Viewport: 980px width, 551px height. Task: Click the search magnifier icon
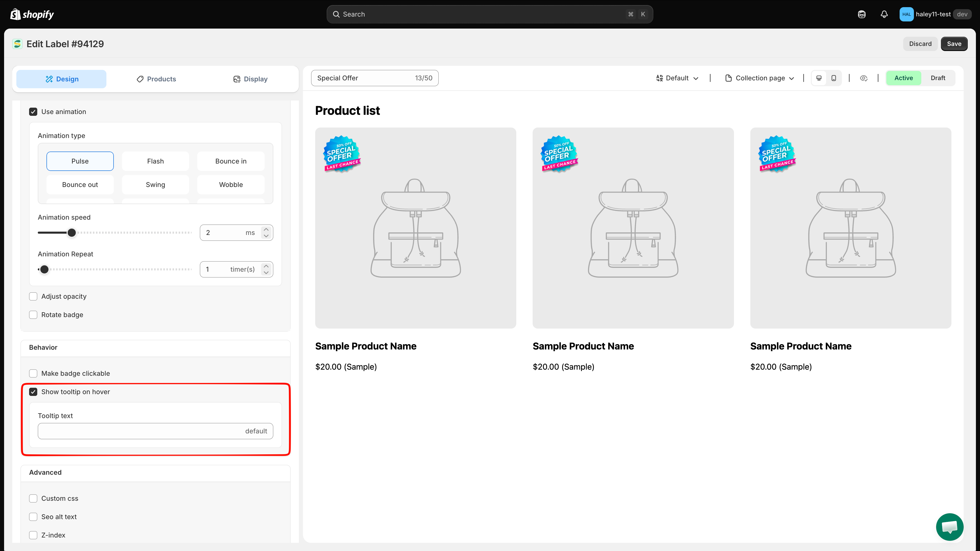coord(336,14)
